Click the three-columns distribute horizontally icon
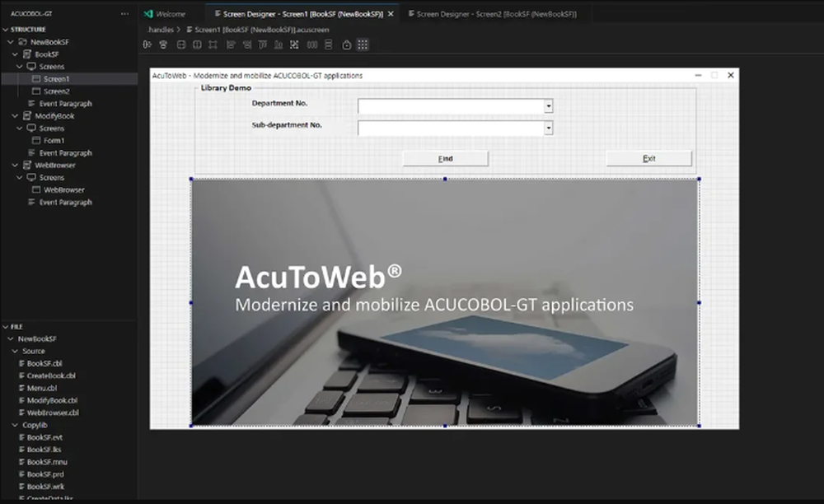This screenshot has width=824, height=504. pyautogui.click(x=312, y=44)
